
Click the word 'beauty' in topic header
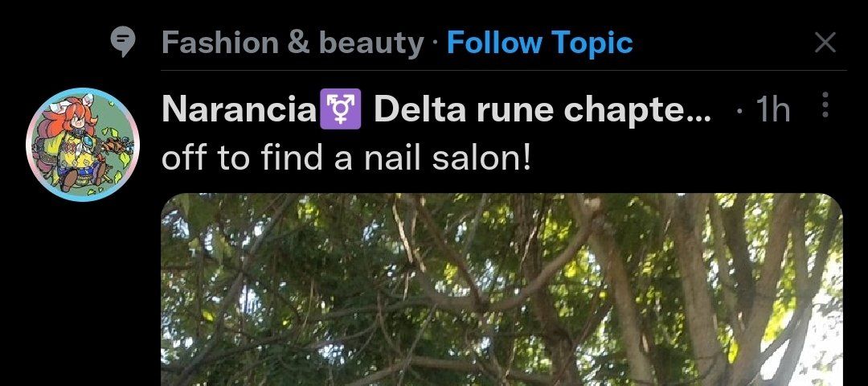click(x=371, y=43)
